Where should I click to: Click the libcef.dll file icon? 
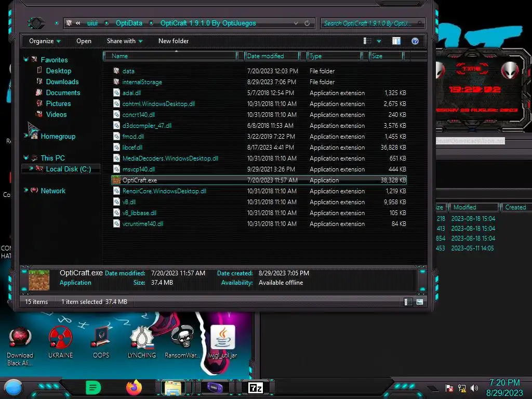116,147
